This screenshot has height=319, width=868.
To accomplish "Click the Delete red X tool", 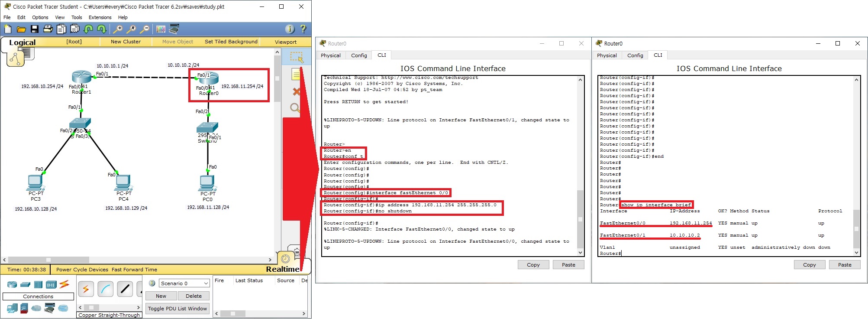I will coord(297,91).
